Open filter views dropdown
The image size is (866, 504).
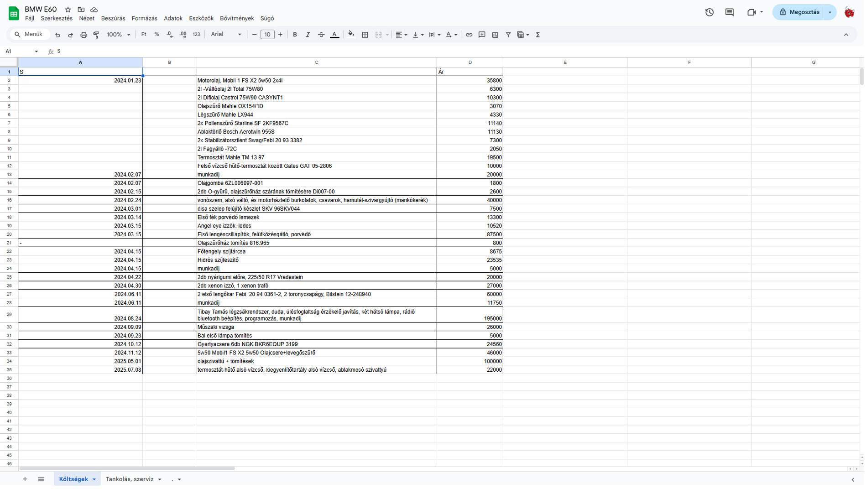pos(523,35)
